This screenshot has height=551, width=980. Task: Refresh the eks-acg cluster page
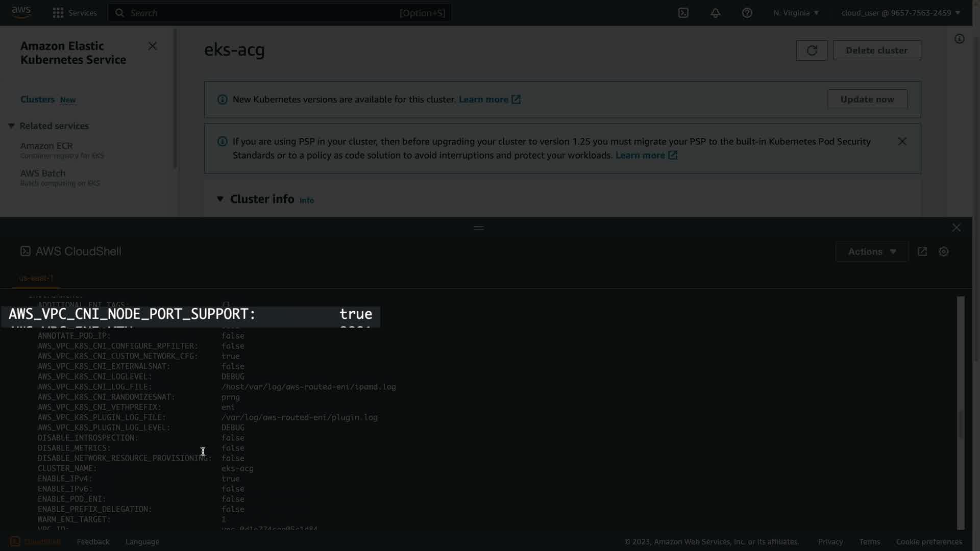(x=812, y=50)
